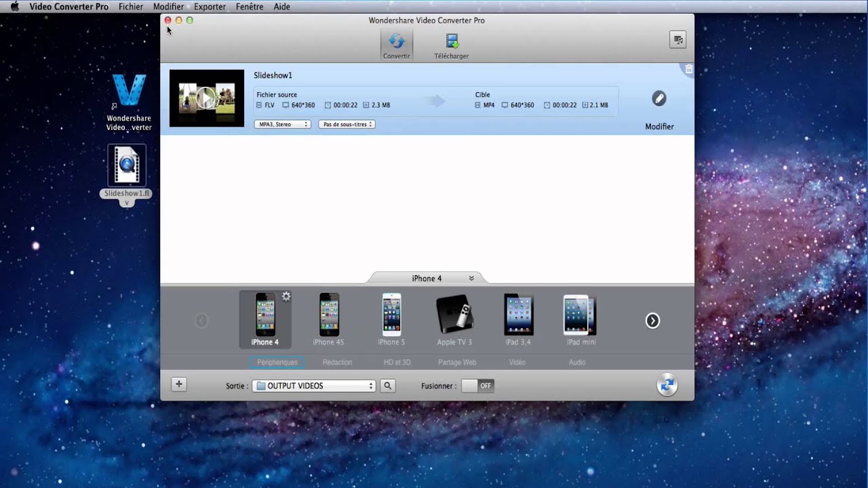Open the Aide menu
This screenshot has width=868, height=488.
pyautogui.click(x=281, y=7)
